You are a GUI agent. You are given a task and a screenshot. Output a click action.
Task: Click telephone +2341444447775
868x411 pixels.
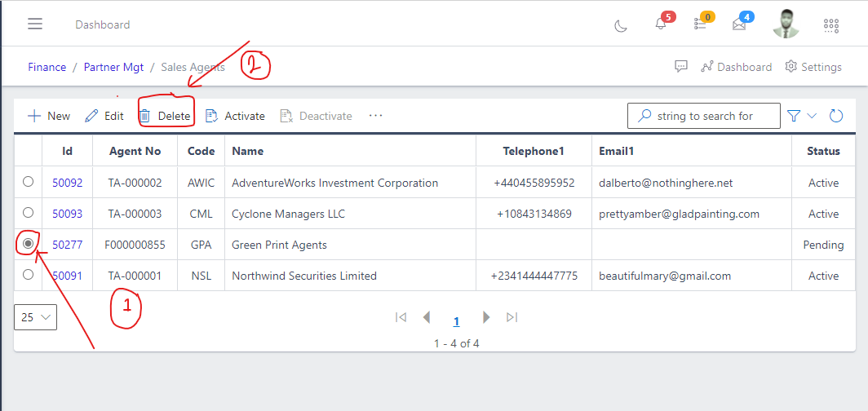[x=534, y=276]
